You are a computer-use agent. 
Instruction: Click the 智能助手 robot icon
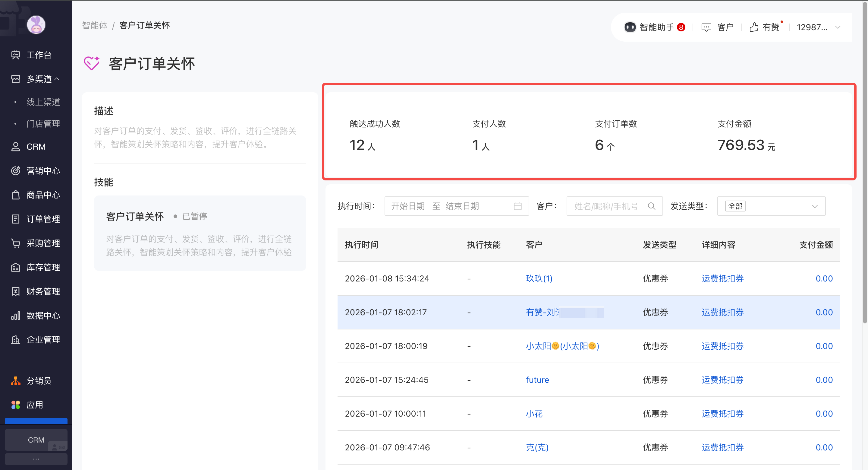630,27
